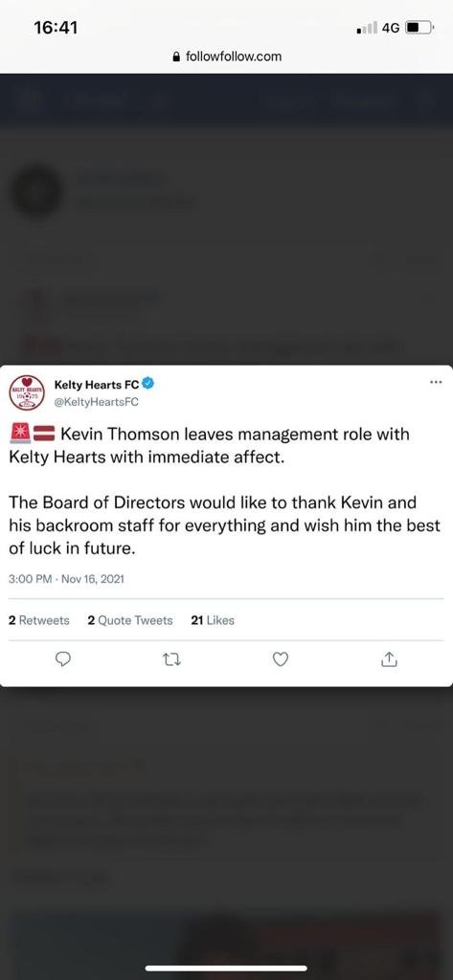Tap the battery icon in status bar
The width and height of the screenshot is (453, 980).
point(419,28)
